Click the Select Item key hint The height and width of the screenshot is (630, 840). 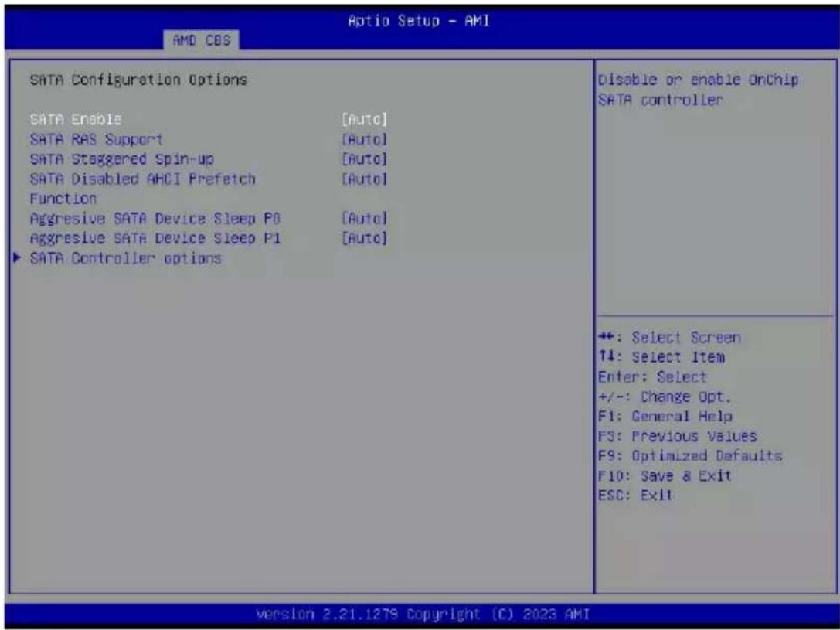[661, 357]
